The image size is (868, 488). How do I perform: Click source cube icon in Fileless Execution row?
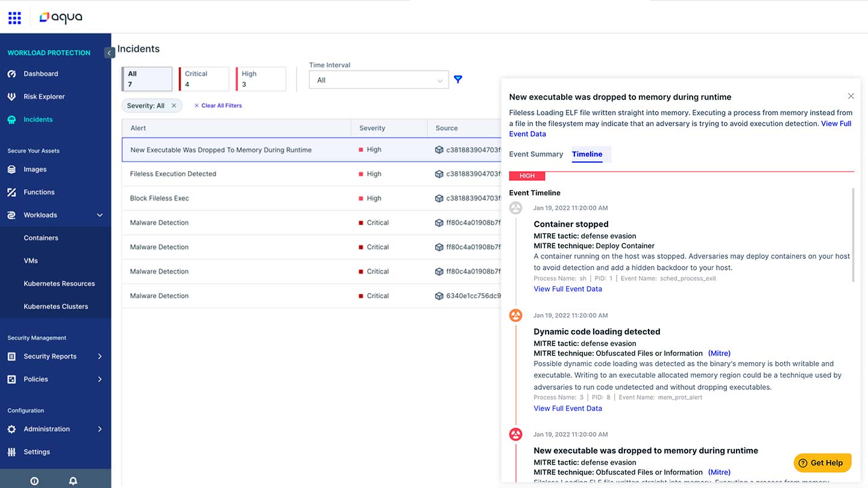[x=439, y=174]
